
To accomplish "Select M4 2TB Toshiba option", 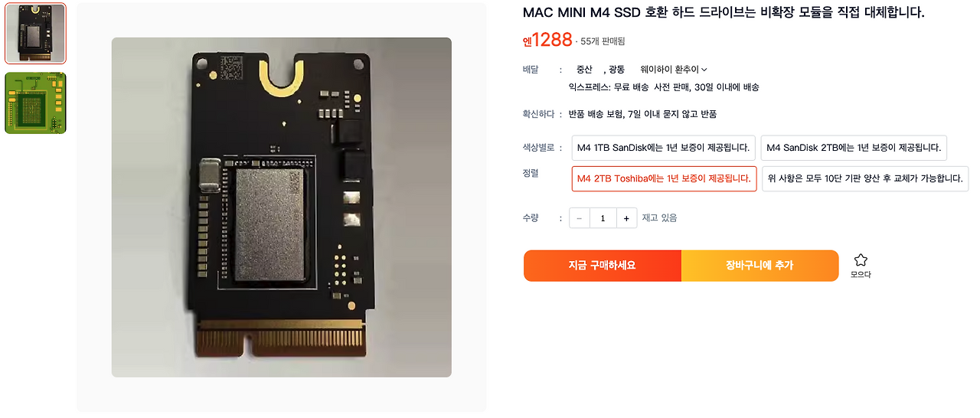I will (x=664, y=178).
